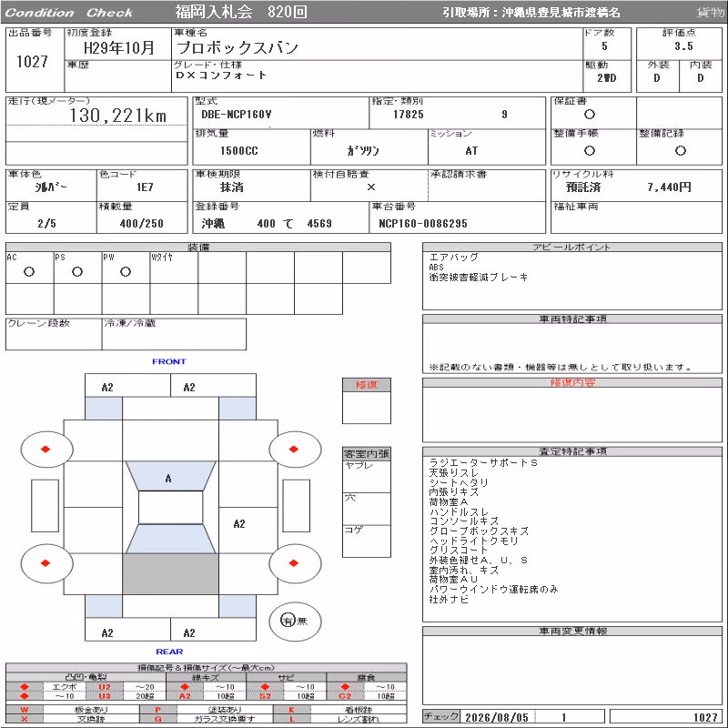Image resolution: width=728 pixels, height=728 pixels.
Task: Select the 保証書 circle mark
Action: pos(590,115)
